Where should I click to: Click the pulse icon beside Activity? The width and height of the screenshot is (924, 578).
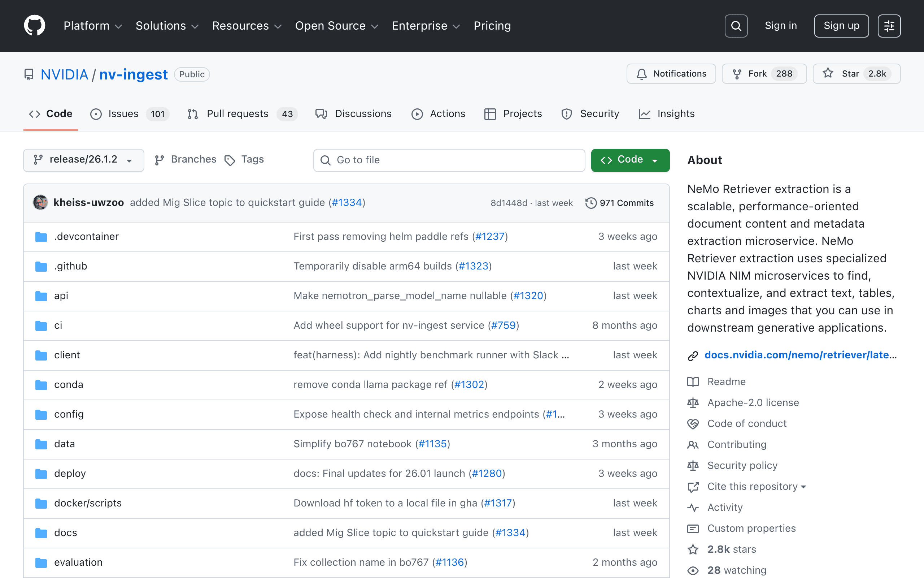pyautogui.click(x=693, y=507)
